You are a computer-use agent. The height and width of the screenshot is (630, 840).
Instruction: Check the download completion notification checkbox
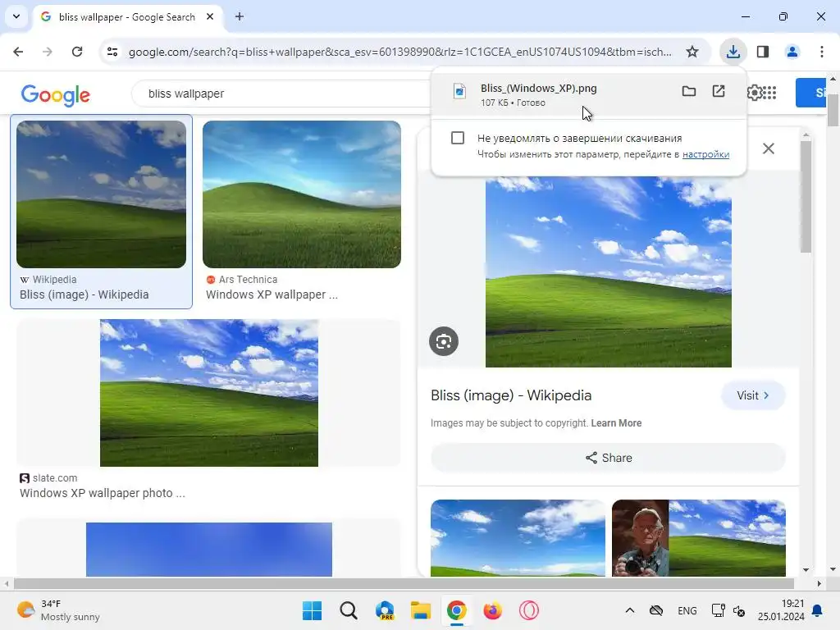click(458, 138)
